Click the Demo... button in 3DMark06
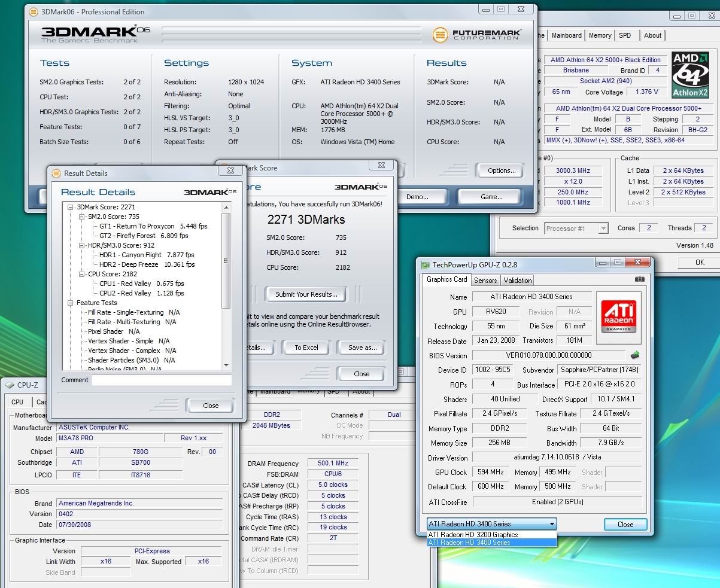720x588 pixels. tap(417, 197)
